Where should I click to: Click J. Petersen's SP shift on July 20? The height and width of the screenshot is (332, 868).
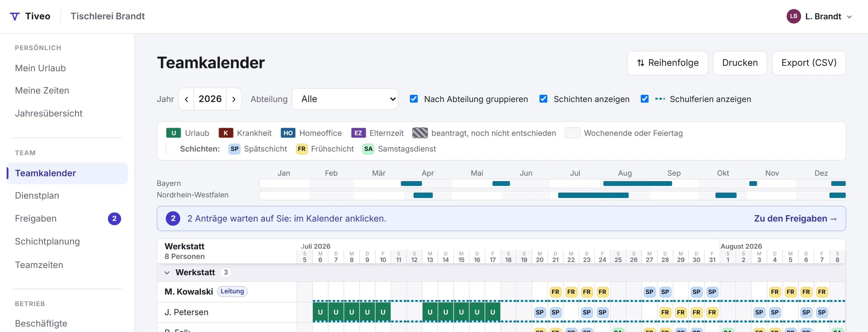click(539, 312)
